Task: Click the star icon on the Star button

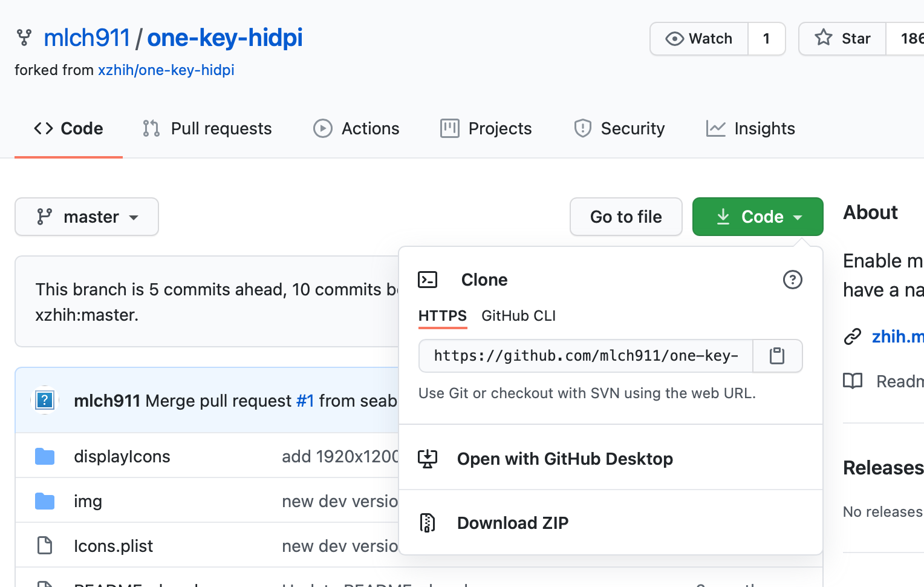Action: (823, 38)
